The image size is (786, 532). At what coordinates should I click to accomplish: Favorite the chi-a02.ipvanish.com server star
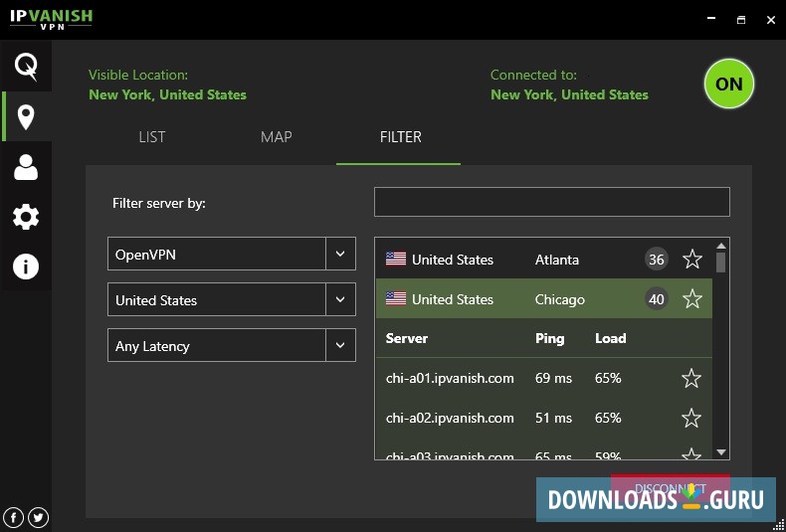(x=691, y=418)
